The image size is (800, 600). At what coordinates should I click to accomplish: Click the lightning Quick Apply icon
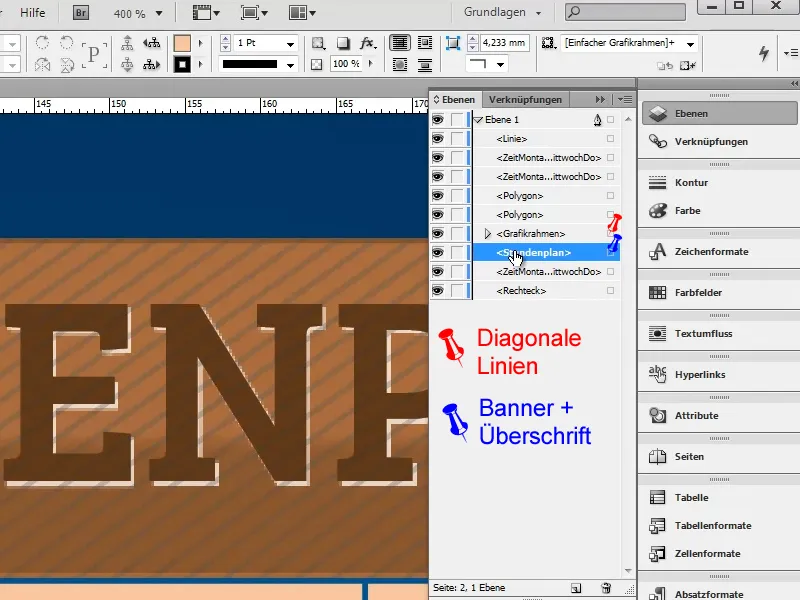[764, 53]
